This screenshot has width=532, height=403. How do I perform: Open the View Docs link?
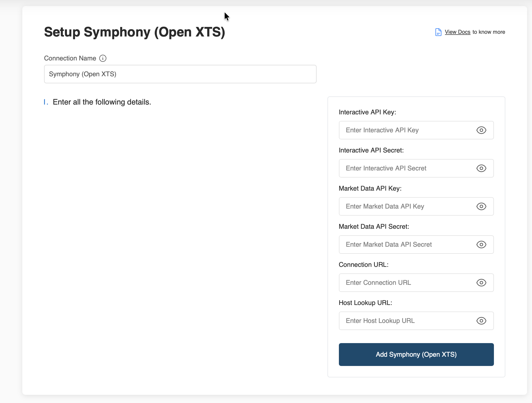[457, 32]
